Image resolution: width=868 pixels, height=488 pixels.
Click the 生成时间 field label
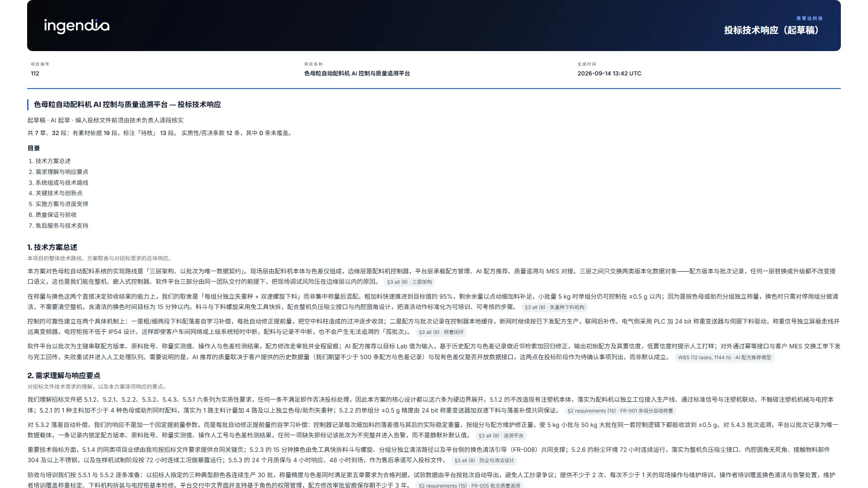(x=587, y=64)
